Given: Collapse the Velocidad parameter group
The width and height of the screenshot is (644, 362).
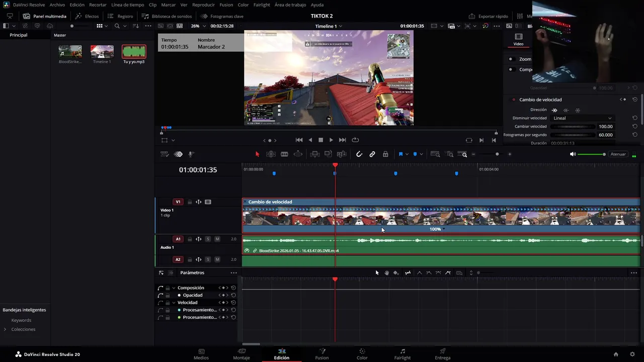Looking at the screenshot, I should (174, 303).
